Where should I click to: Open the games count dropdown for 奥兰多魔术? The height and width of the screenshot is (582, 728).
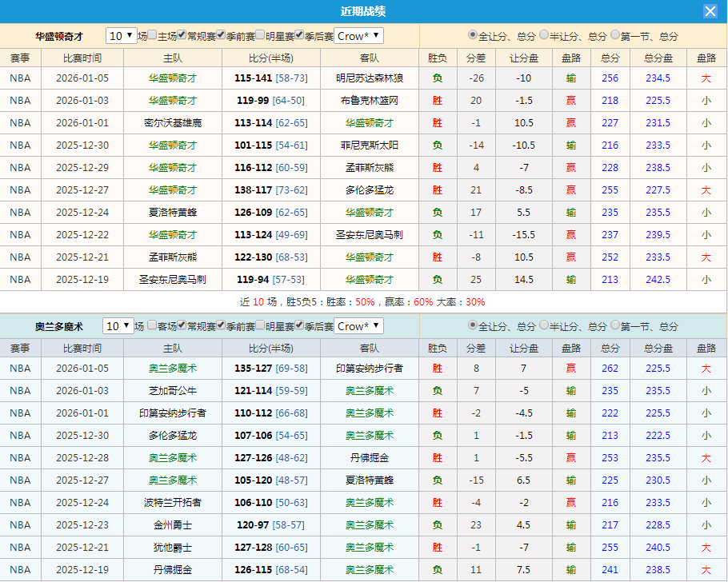pos(121,326)
